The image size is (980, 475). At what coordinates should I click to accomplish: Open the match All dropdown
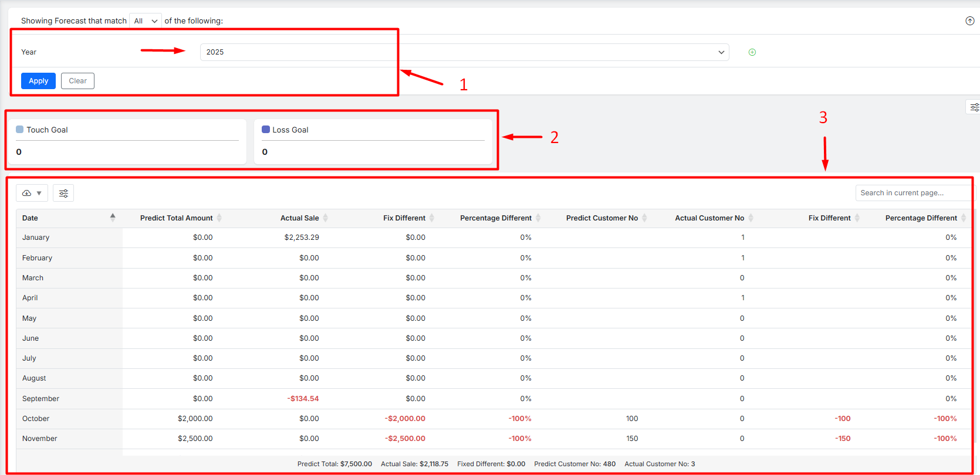[x=146, y=21]
